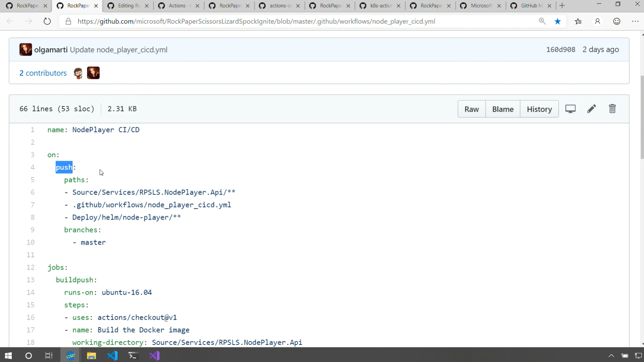644x362 pixels.
Task: Open browser user profile icon
Action: point(597,21)
